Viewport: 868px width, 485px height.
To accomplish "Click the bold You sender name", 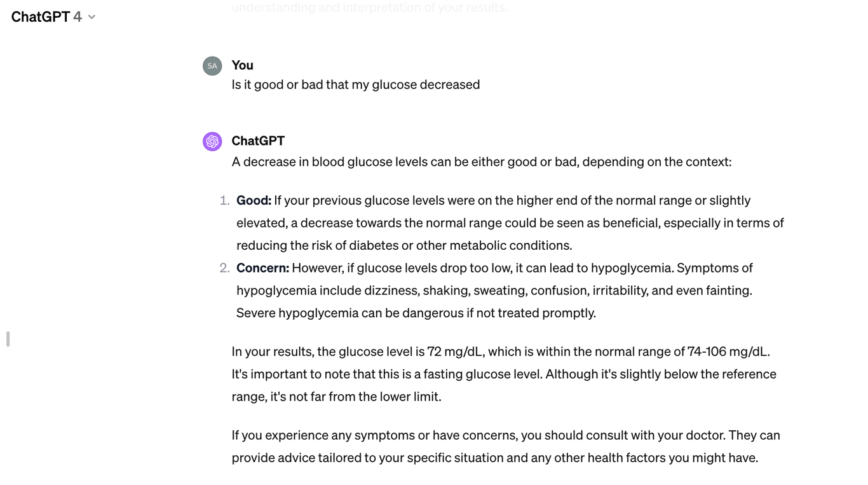I will [242, 65].
